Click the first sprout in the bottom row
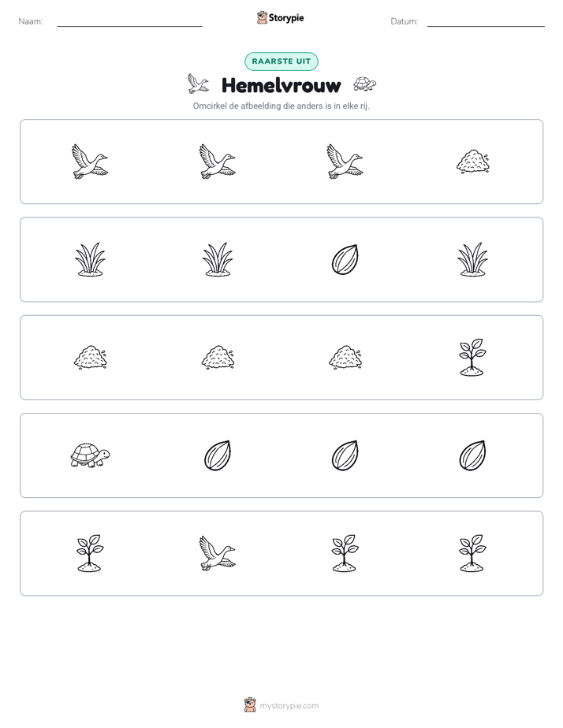This screenshot has height=728, width=563. (x=90, y=553)
